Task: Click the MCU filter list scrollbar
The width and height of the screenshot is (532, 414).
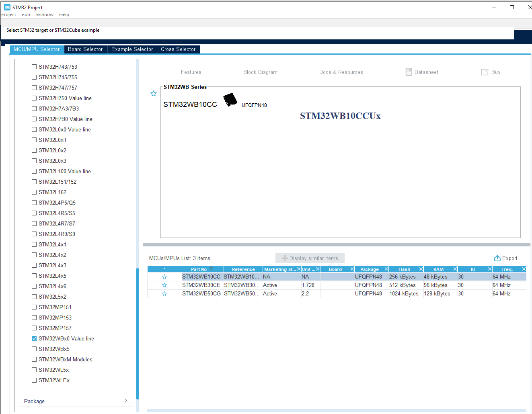Action: 138,334
